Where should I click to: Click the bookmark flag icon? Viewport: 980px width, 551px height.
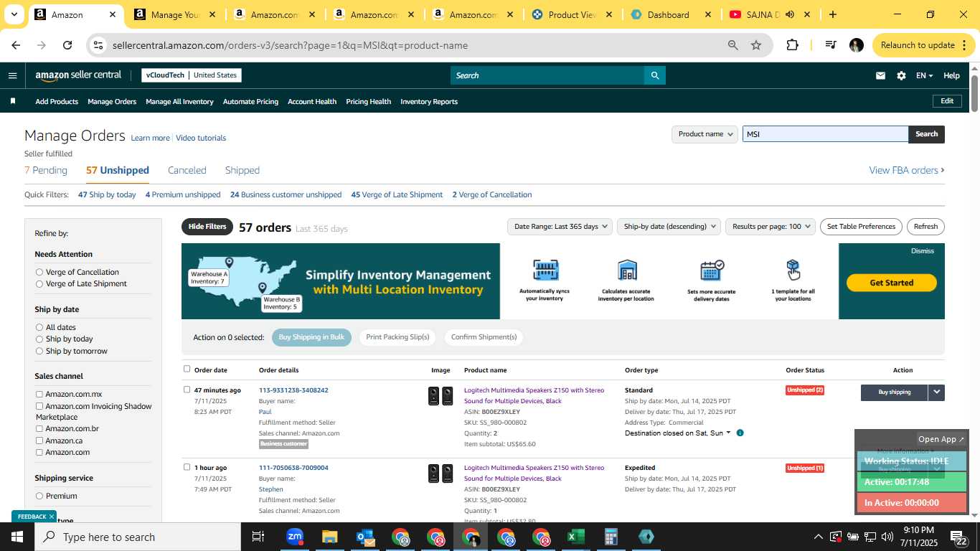pyautogui.click(x=12, y=101)
